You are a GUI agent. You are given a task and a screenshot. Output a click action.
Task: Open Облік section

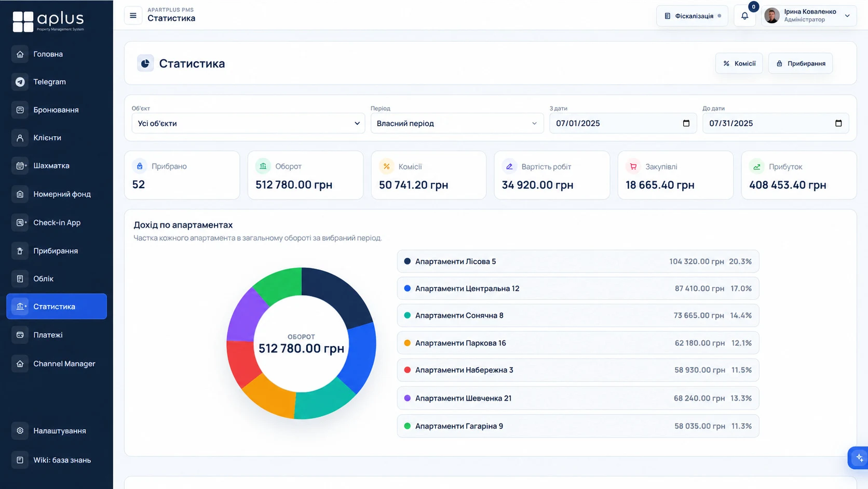57,279
